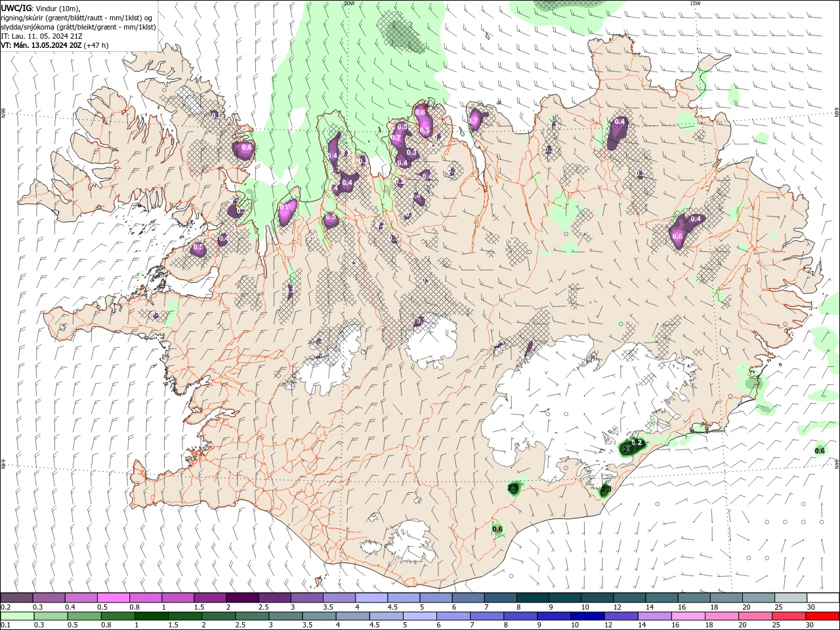Click the 0.2 tick label on the purple scale

[5, 607]
